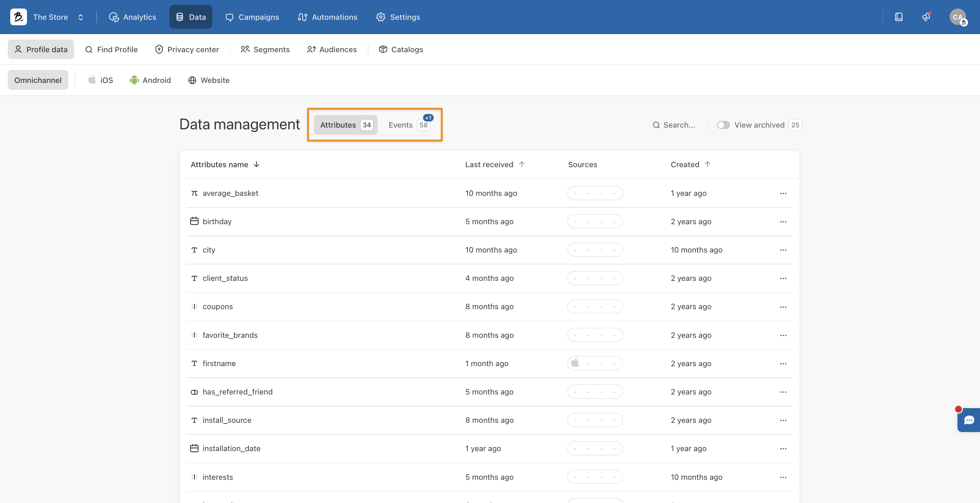This screenshot has height=503, width=980.
Task: Toggle the View archived switch
Action: 723,125
